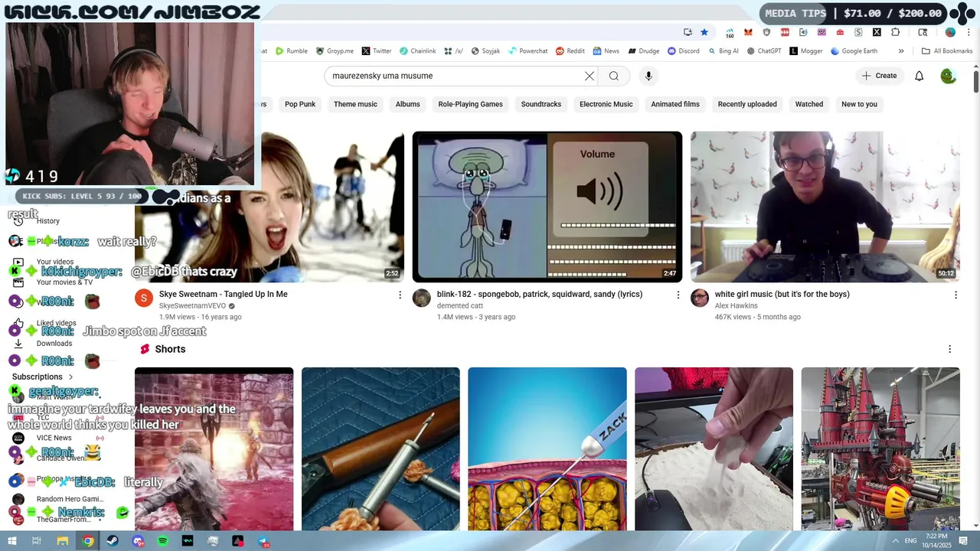
Task: Open Steam from the taskbar
Action: 113,541
